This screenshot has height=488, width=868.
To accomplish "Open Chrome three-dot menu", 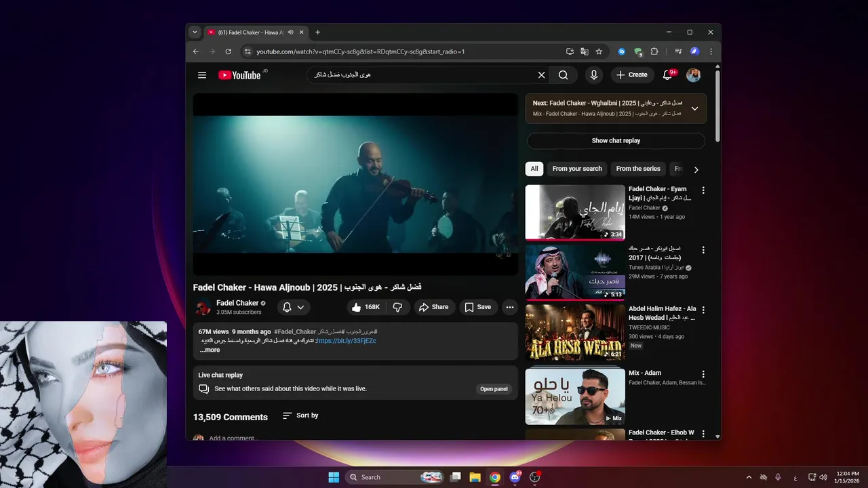I will [x=711, y=52].
